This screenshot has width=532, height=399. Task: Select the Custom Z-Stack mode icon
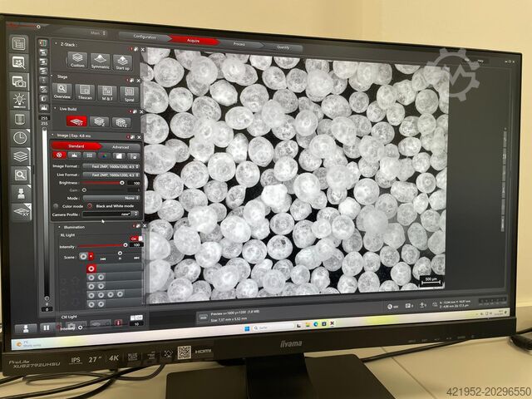point(77,60)
